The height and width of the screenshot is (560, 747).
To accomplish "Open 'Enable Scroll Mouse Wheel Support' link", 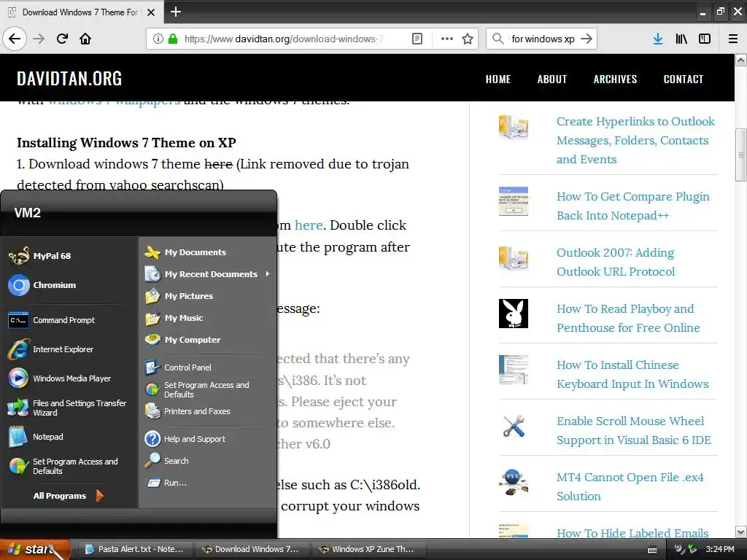I will (x=634, y=430).
